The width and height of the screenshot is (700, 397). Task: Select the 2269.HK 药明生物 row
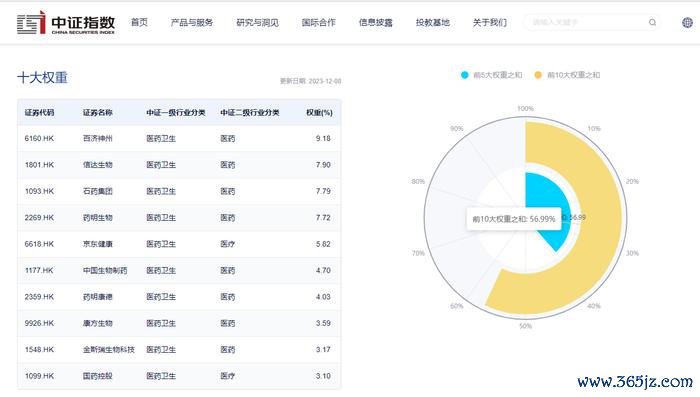(x=179, y=217)
